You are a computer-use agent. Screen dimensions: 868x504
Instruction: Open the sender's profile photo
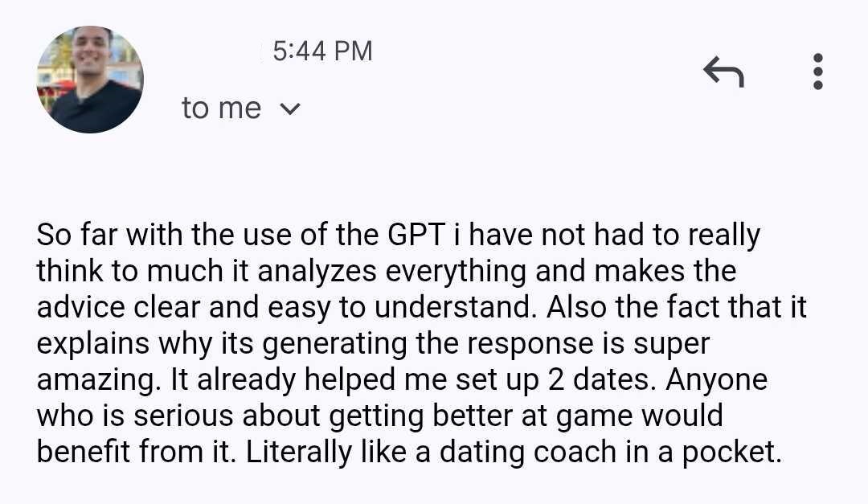(90, 80)
